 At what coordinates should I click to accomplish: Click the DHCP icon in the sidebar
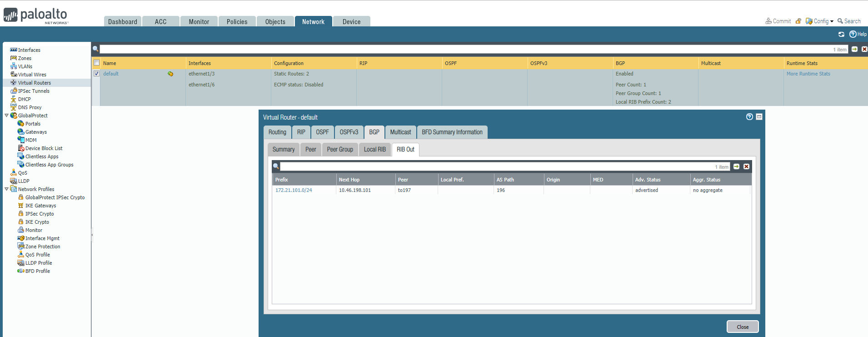pyautogui.click(x=14, y=99)
